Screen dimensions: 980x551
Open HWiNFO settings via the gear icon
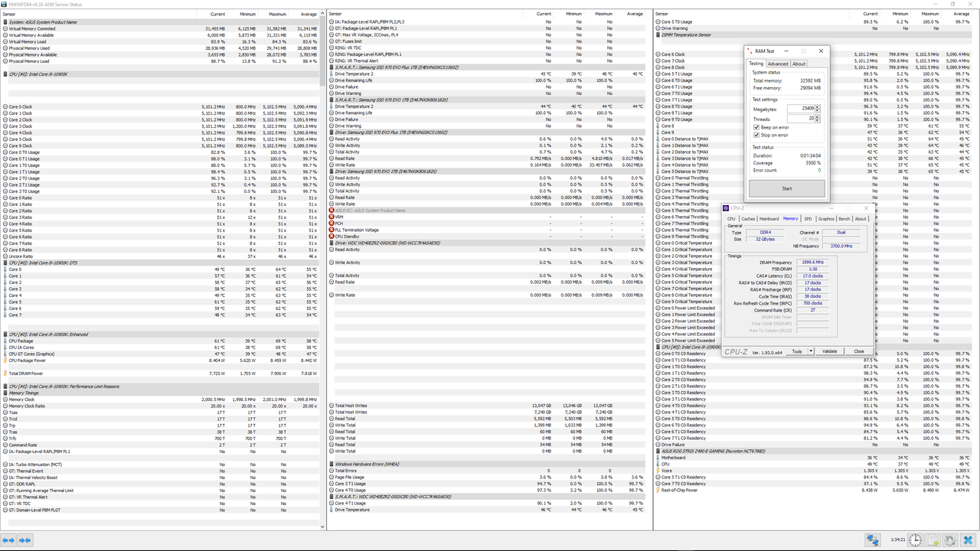click(x=949, y=540)
